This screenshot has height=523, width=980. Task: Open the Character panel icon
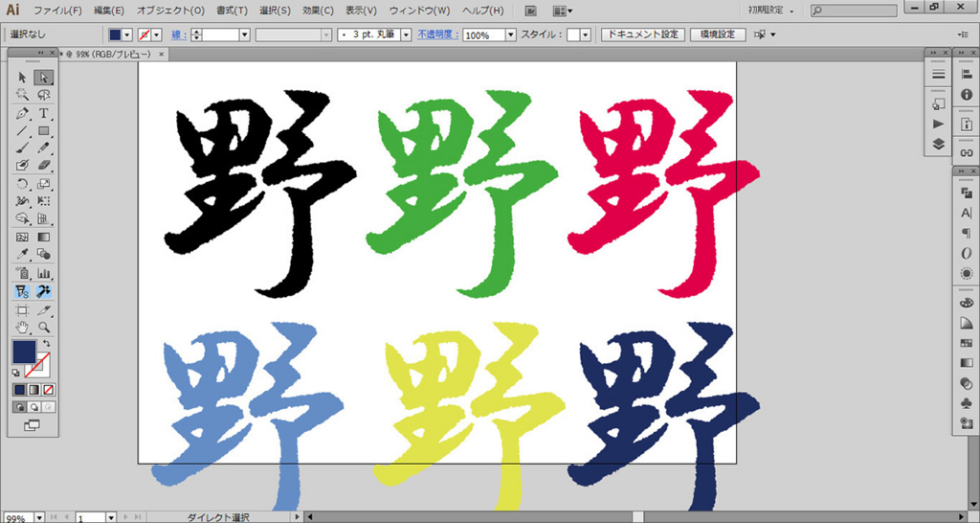(967, 214)
